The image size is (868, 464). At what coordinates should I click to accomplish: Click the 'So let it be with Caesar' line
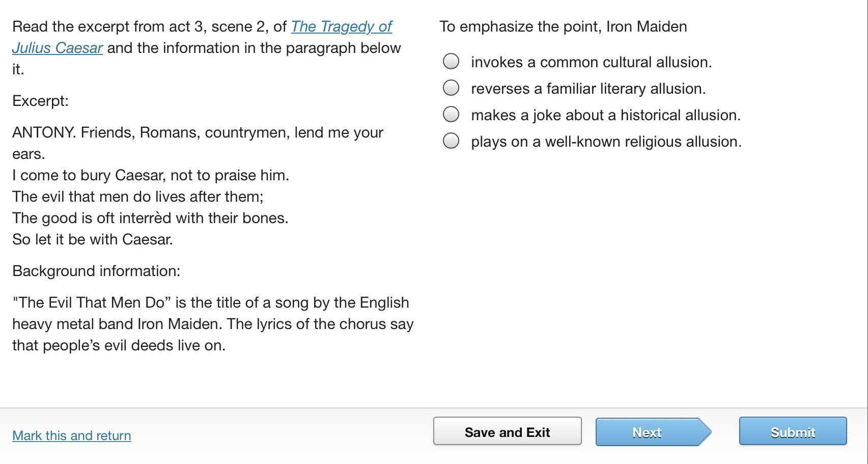point(93,239)
